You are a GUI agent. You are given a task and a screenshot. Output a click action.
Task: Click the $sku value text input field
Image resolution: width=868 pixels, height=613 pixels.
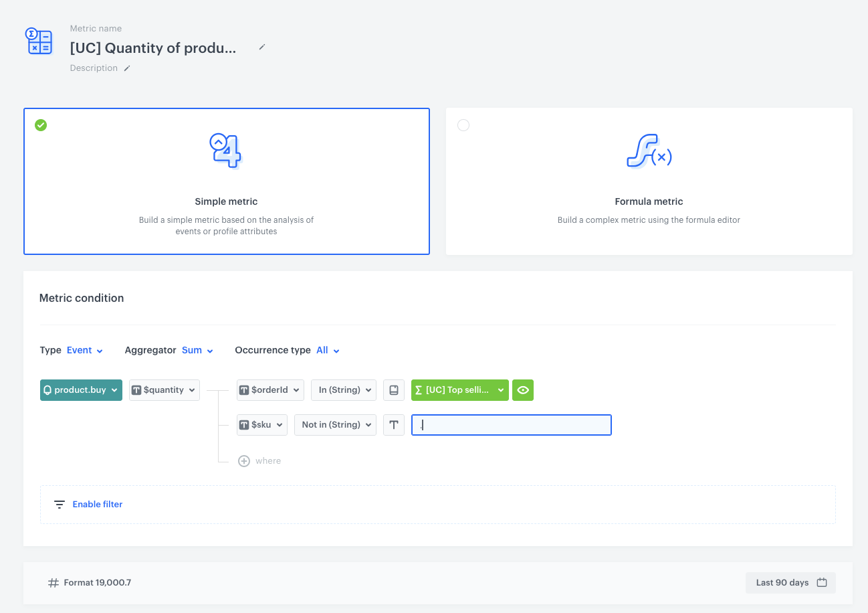tap(512, 425)
